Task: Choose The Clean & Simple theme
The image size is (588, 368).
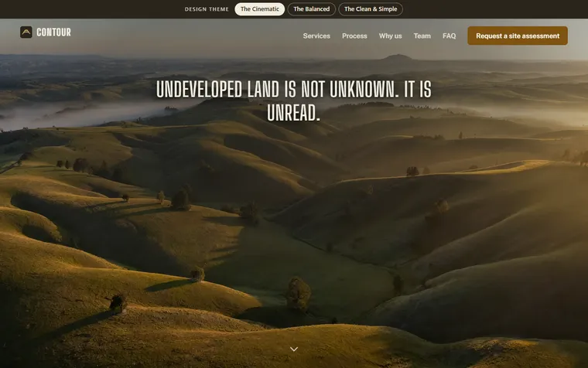Action: pyautogui.click(x=371, y=9)
